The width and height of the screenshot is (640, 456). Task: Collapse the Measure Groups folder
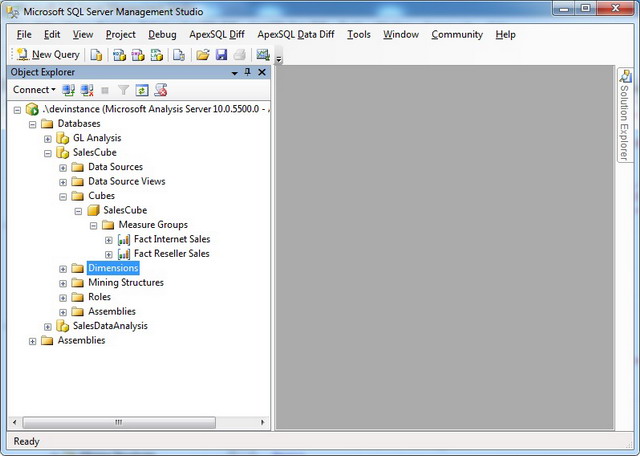point(93,225)
